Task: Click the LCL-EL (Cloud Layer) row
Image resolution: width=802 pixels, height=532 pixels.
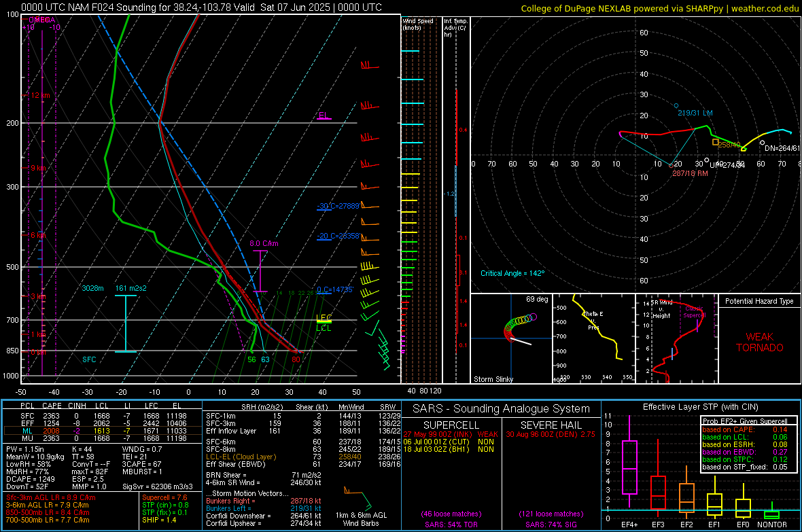Action: click(x=303, y=457)
